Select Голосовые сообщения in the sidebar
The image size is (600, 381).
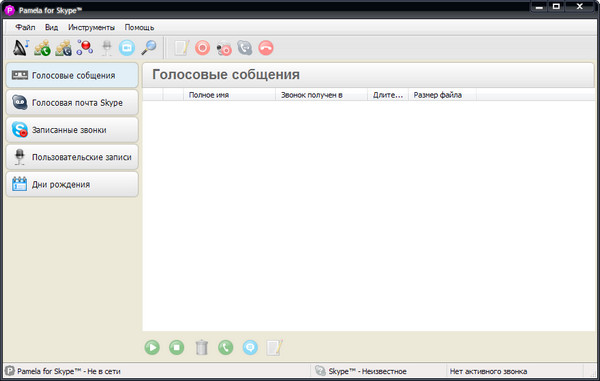[x=72, y=75]
